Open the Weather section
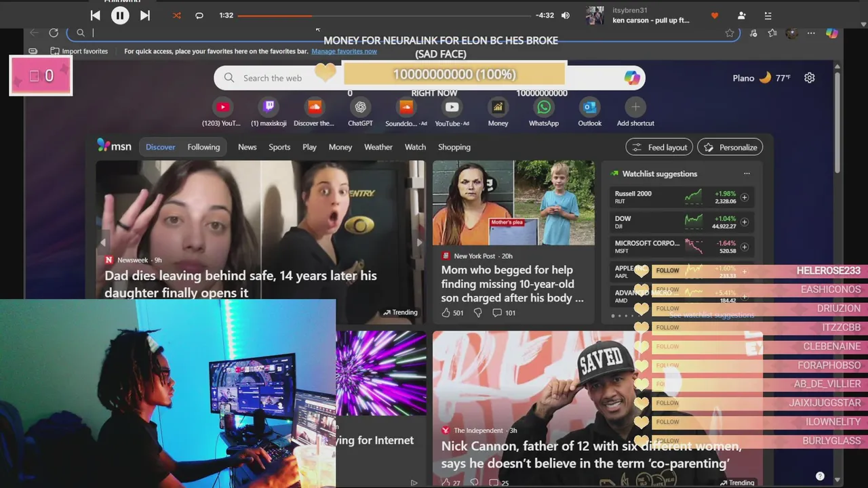Viewport: 868px width, 488px height. point(378,147)
